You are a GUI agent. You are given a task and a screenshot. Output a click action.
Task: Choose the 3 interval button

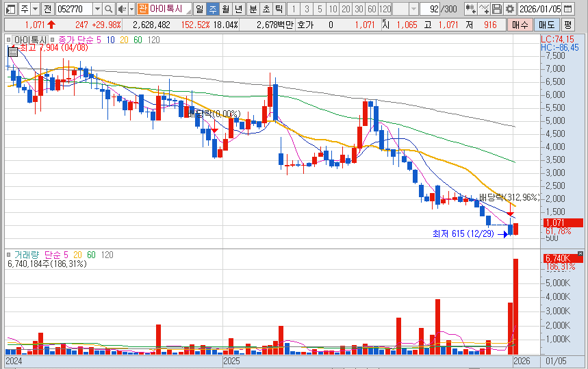point(307,9)
